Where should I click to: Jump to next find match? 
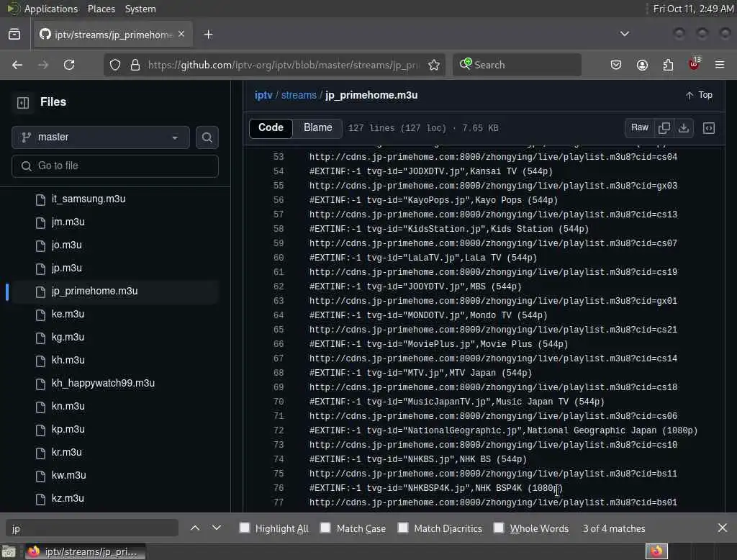click(x=216, y=528)
